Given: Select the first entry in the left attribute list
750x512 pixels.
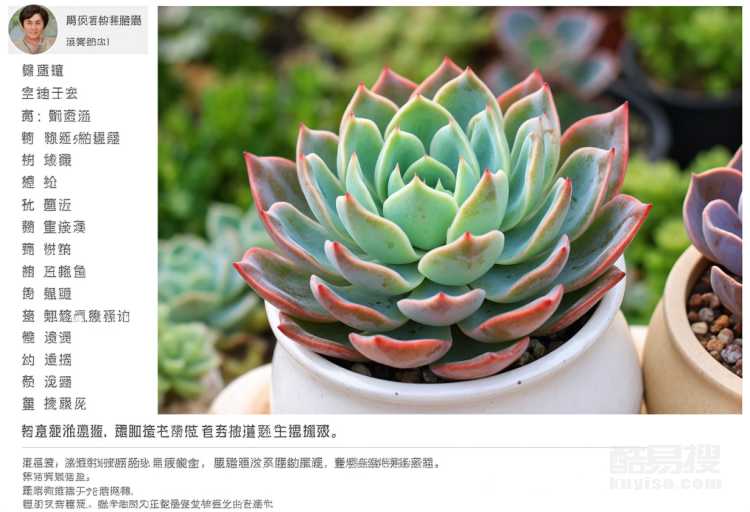Looking at the screenshot, I should point(43,71).
